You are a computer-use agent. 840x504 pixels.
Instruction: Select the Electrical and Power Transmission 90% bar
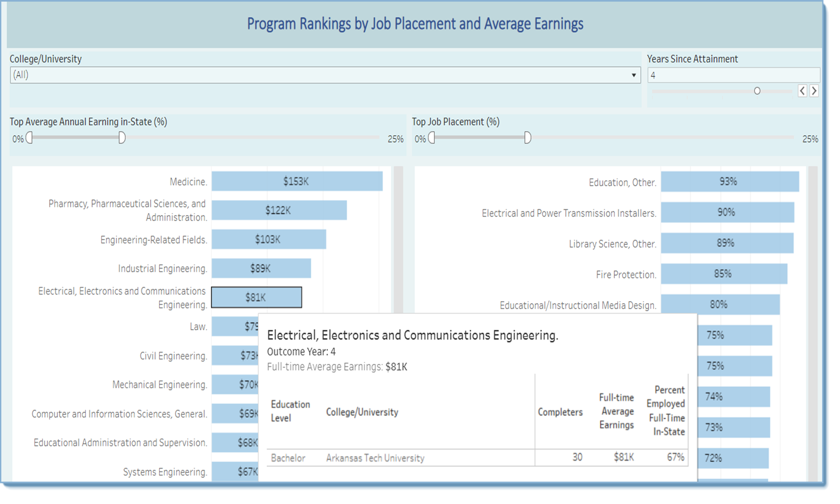(728, 212)
